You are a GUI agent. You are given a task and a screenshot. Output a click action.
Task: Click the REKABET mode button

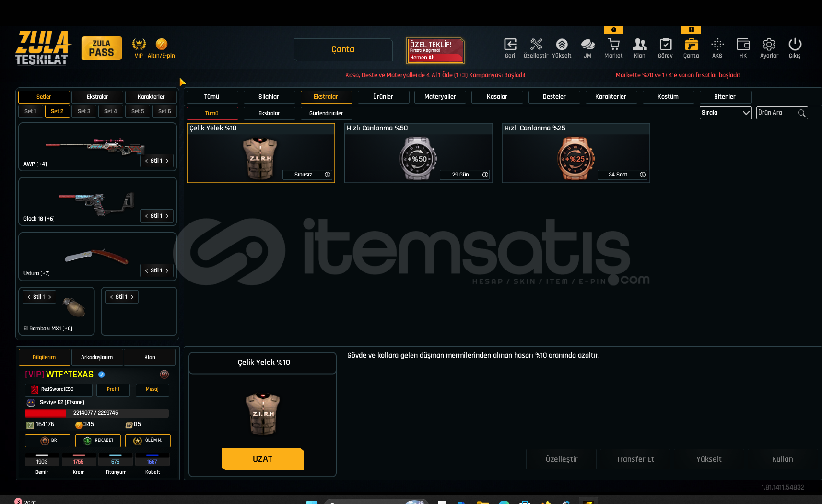[98, 441]
